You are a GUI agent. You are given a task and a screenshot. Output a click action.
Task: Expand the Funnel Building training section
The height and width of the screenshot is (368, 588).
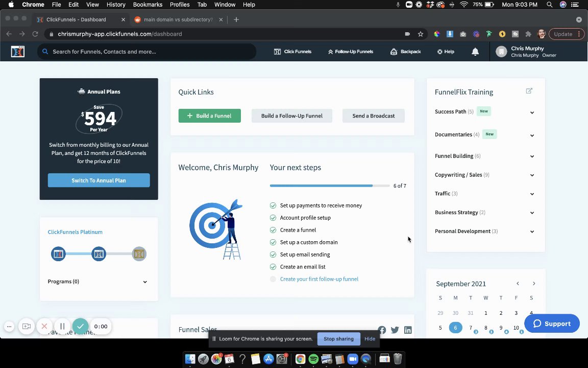tap(532, 156)
